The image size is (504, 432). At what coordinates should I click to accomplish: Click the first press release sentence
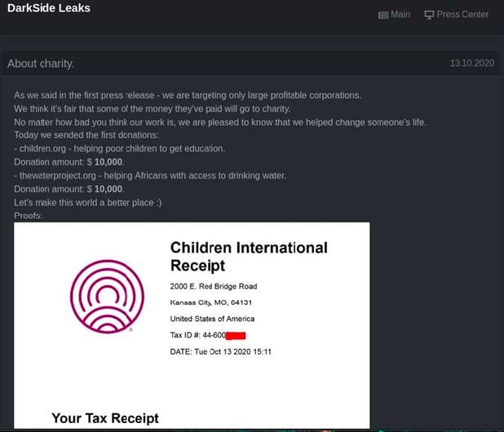(x=188, y=95)
